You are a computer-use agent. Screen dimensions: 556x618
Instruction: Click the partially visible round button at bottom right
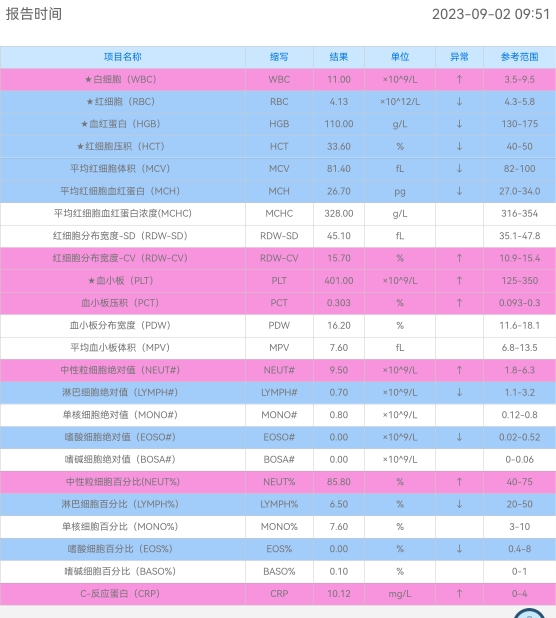click(x=530, y=613)
